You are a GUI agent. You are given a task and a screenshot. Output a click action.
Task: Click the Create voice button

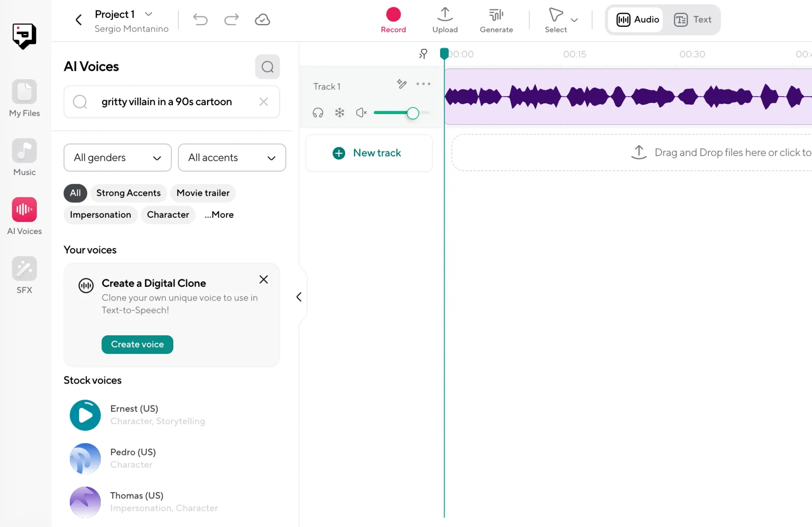[137, 344]
